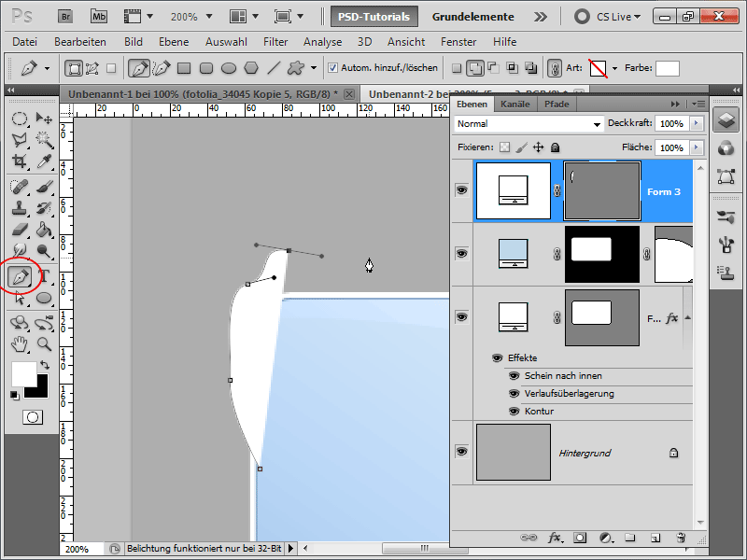Toggle Autom. hinzuf./löschen checkbox
Screen dimensions: 747x560
(x=333, y=68)
